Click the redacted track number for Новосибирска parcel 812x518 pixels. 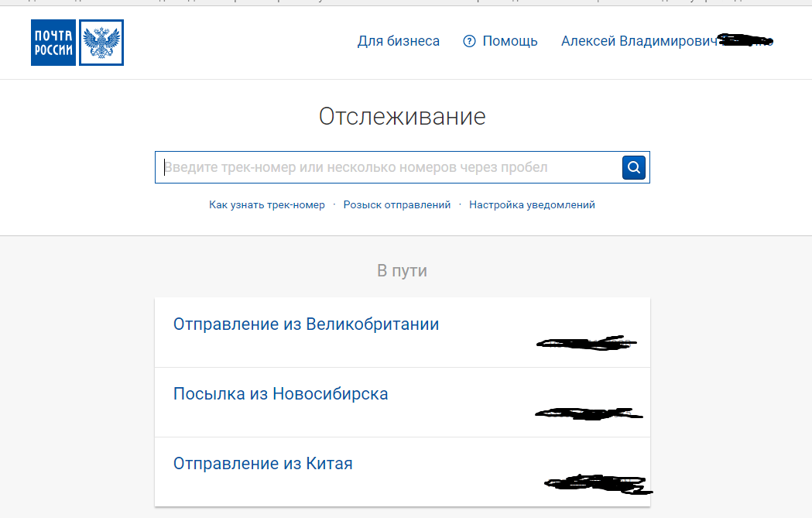click(x=588, y=413)
